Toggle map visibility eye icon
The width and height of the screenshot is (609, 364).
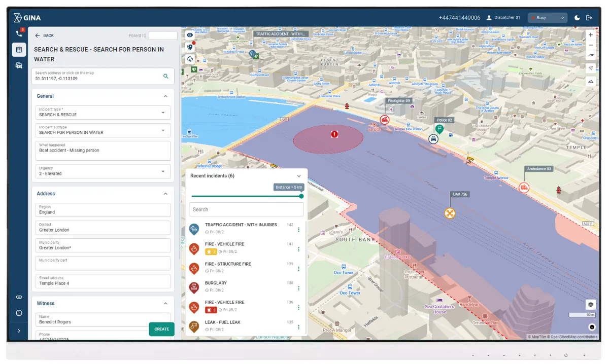[x=190, y=35]
